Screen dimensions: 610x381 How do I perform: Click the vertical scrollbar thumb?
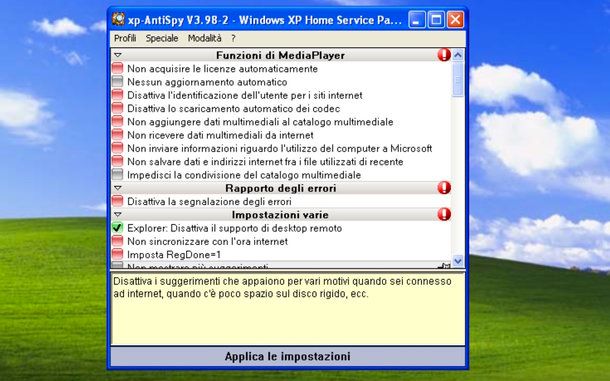click(458, 79)
